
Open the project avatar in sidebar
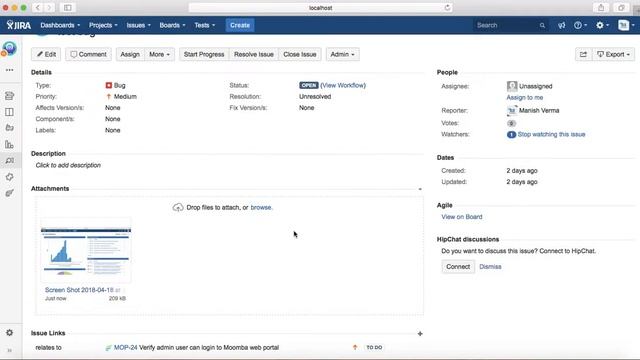[x=9, y=48]
